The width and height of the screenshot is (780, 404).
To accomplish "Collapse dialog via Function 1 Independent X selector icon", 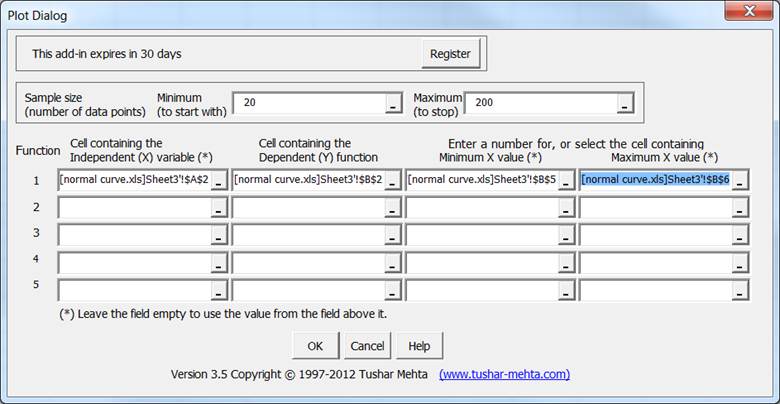I will [218, 180].
